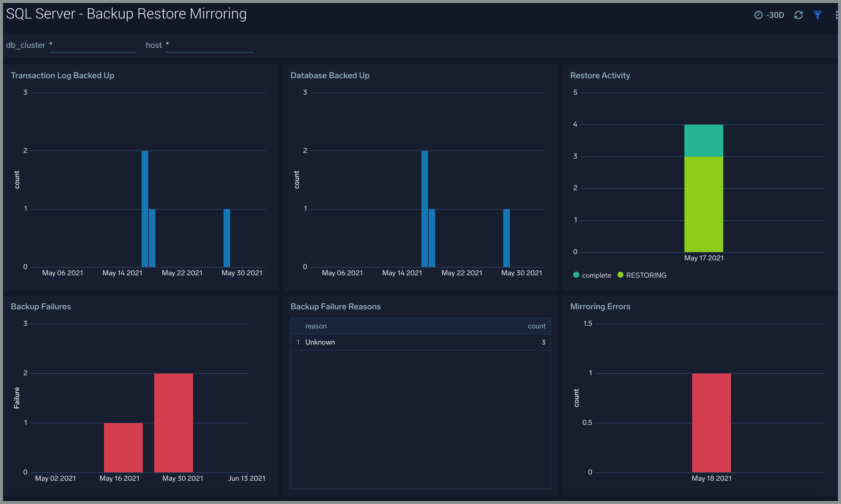Click the tall bar in Transaction Log chart
This screenshot has width=841, height=504.
[145, 209]
